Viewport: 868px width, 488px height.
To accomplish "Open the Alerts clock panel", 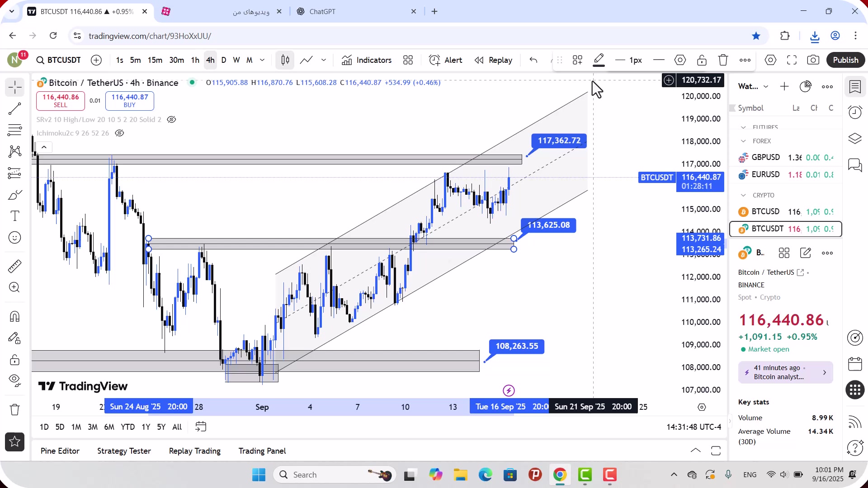I will pyautogui.click(x=855, y=112).
